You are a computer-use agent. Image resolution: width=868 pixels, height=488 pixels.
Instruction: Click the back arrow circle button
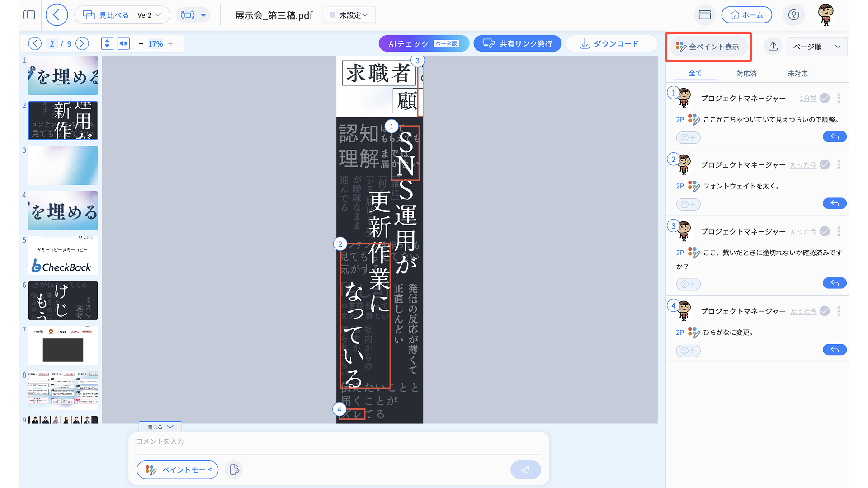[x=57, y=15]
